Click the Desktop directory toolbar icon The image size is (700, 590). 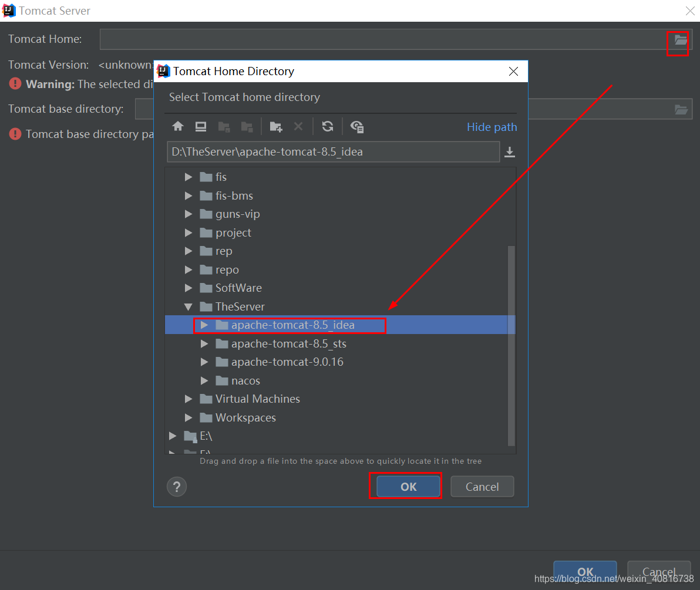click(201, 127)
